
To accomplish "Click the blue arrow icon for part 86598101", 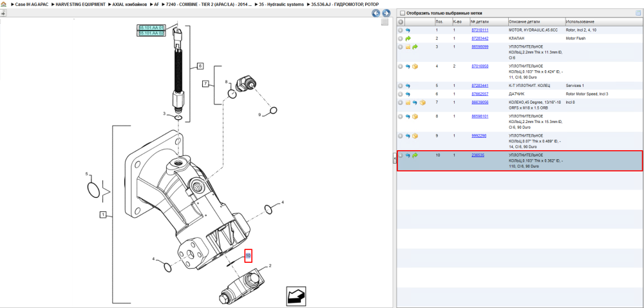I will coord(408,117).
